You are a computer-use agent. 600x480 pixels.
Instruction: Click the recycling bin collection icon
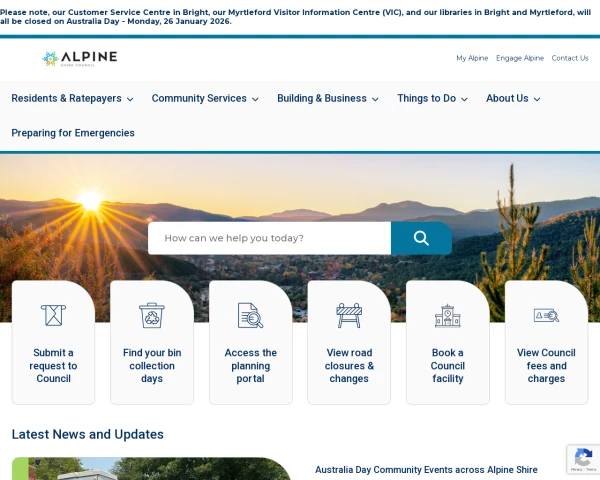(152, 315)
